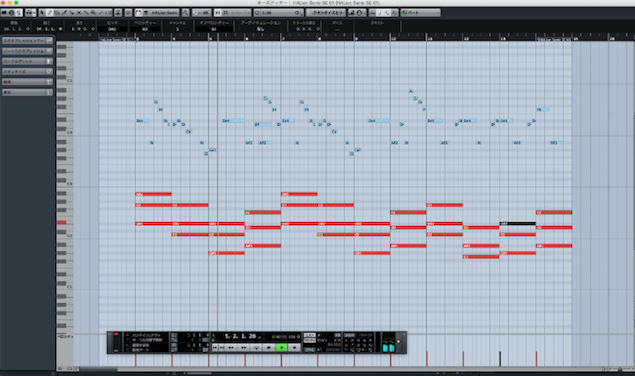
Task: Open the event color part dropdown
Action: 420,13
